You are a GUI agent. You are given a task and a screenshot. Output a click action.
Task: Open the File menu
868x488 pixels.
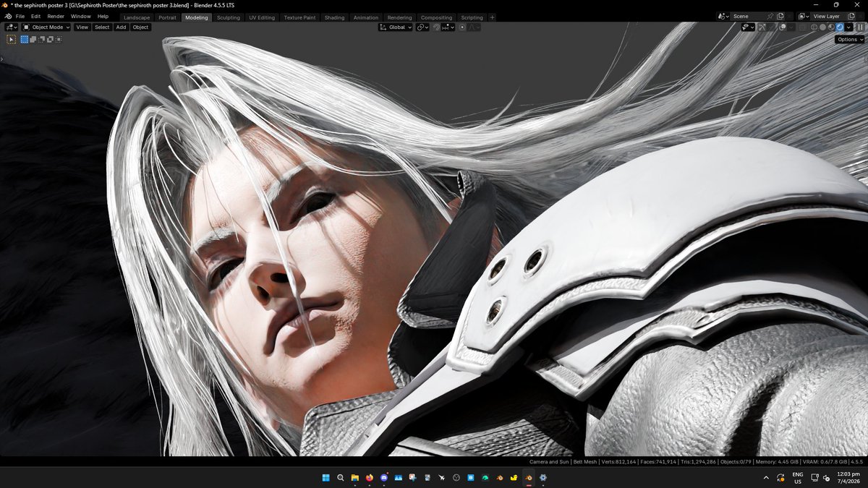coord(20,16)
